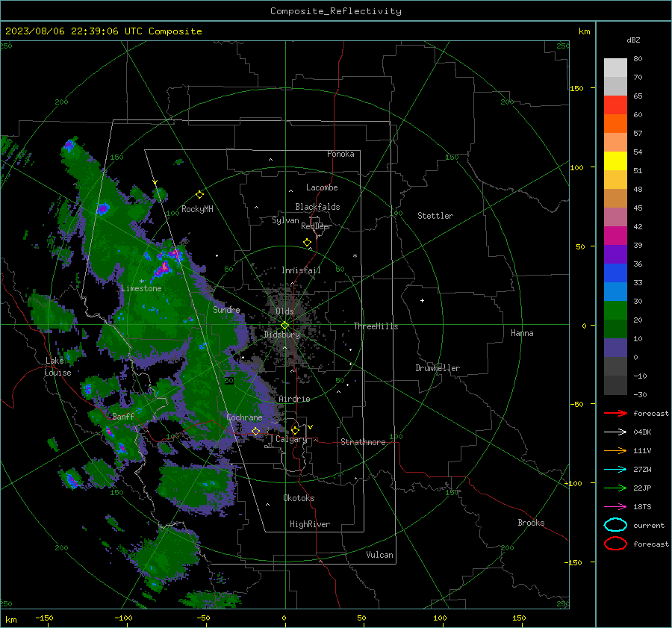
Task: Click the 18TS legend label
Action: point(642,506)
